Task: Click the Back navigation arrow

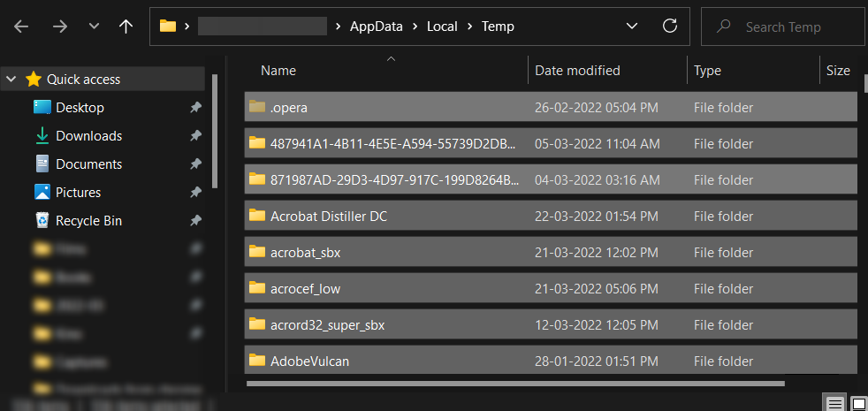Action: (x=21, y=27)
